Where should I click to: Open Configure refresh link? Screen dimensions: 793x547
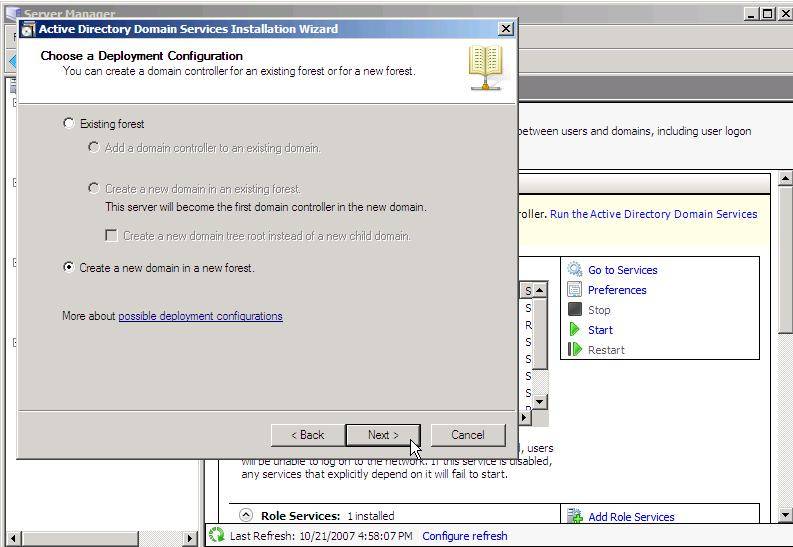[x=465, y=536]
